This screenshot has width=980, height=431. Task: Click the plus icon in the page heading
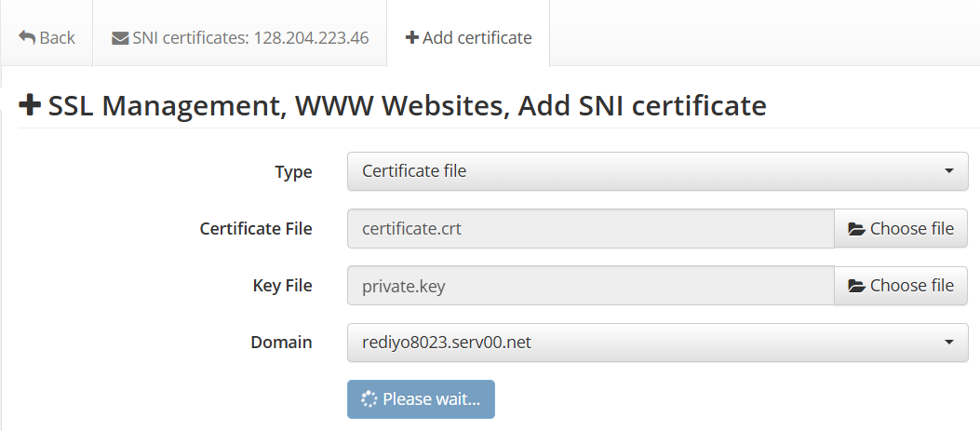tap(31, 105)
